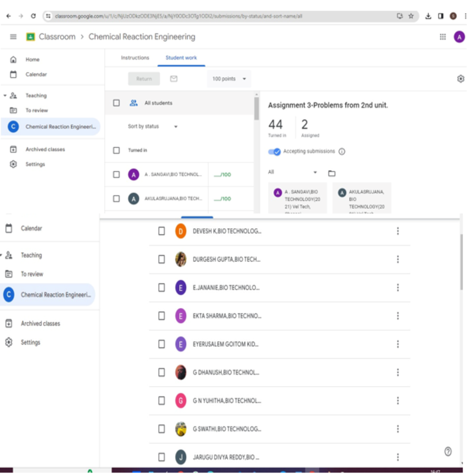Image resolution: width=476 pixels, height=476 pixels.
Task: Select checkbox for Ekta Sharma
Action: coord(161,316)
